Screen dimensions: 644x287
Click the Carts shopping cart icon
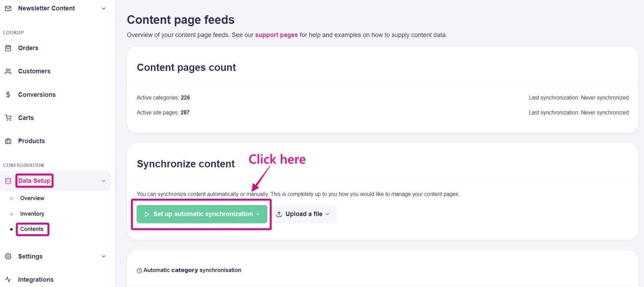coord(8,118)
